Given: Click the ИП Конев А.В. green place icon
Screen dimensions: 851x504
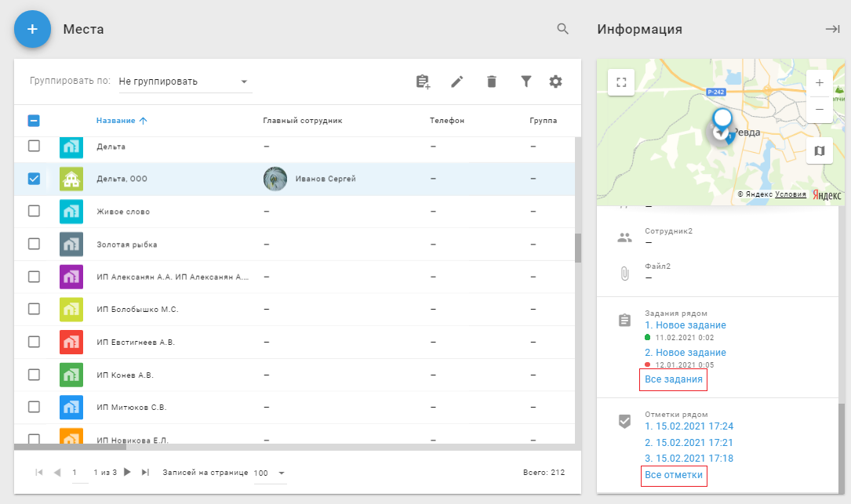Looking at the screenshot, I should coord(71,375).
